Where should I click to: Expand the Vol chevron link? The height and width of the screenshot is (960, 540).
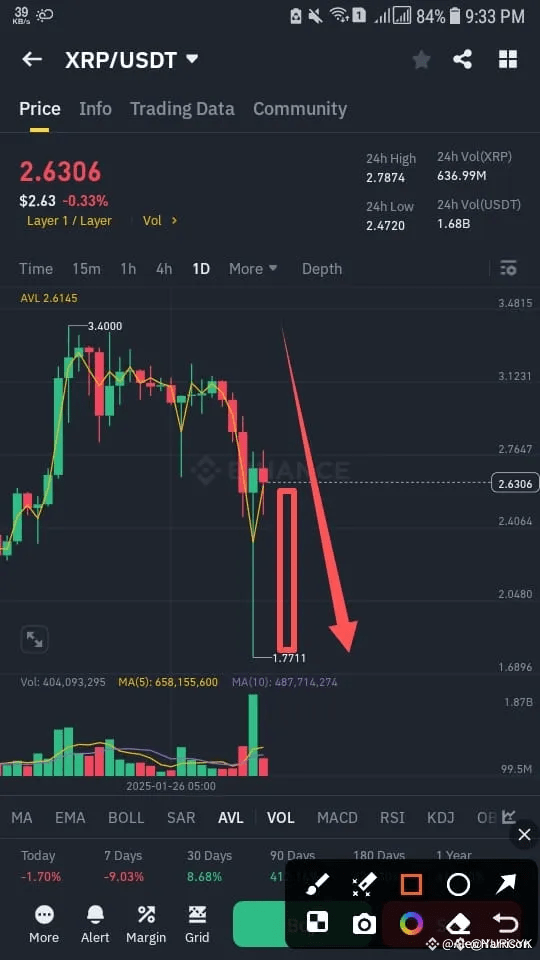tap(160, 220)
